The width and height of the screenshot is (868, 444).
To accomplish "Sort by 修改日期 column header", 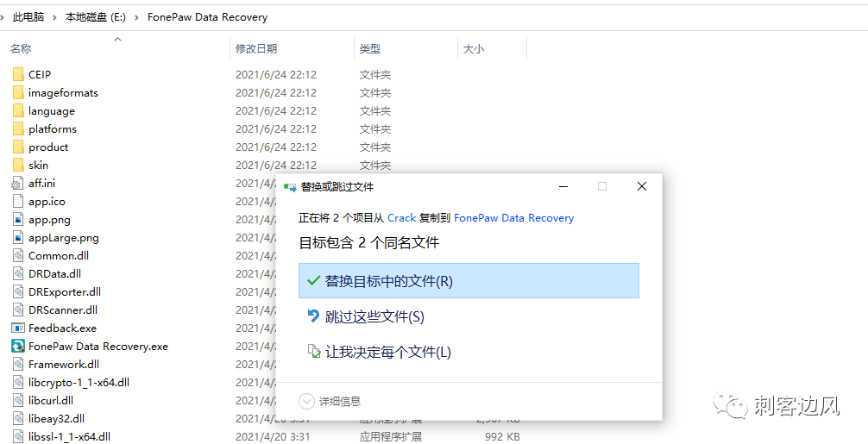I will [255, 48].
